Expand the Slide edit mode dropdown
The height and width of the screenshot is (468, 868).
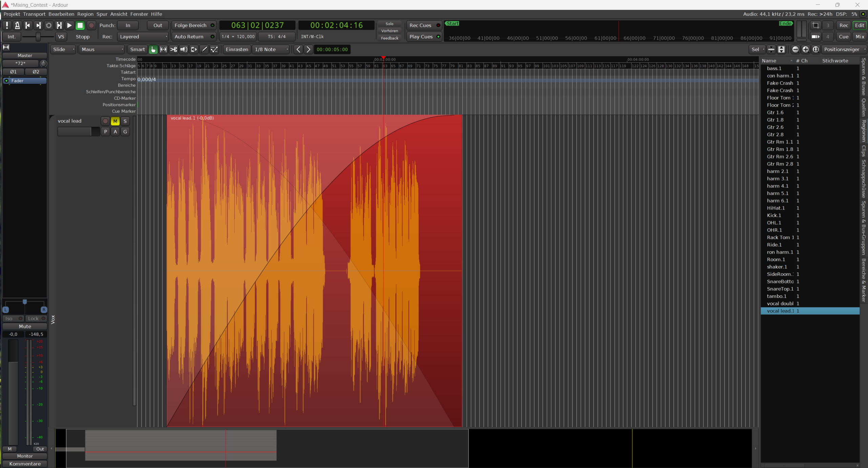(x=63, y=50)
